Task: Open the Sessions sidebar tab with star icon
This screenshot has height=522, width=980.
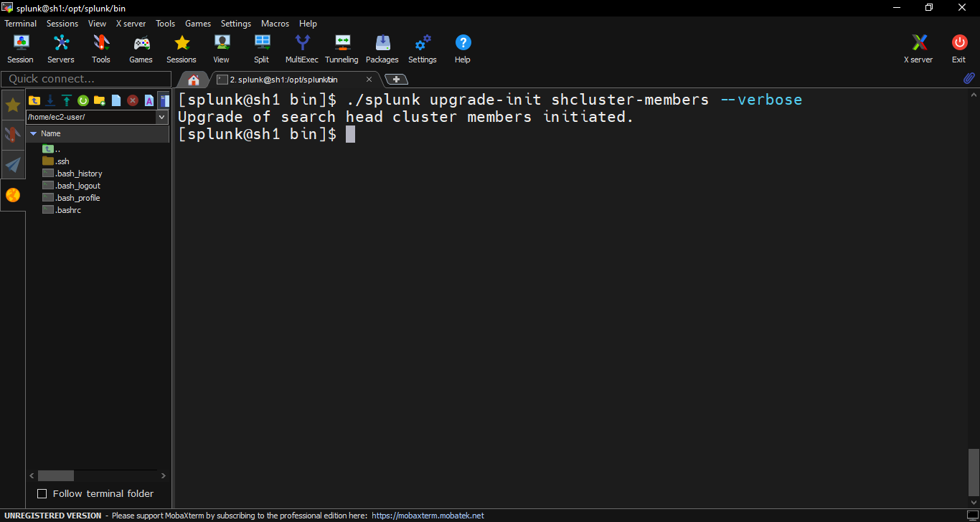Action: pos(13,105)
